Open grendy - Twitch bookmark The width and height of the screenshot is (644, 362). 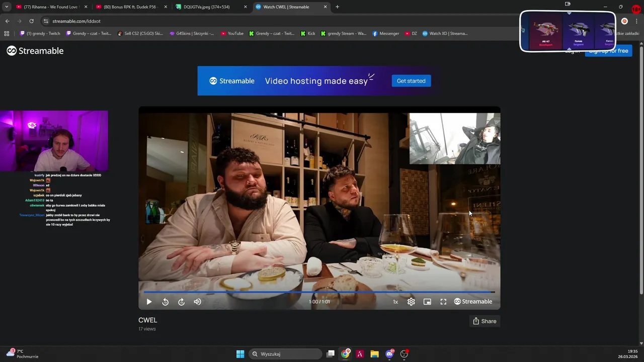[40, 34]
